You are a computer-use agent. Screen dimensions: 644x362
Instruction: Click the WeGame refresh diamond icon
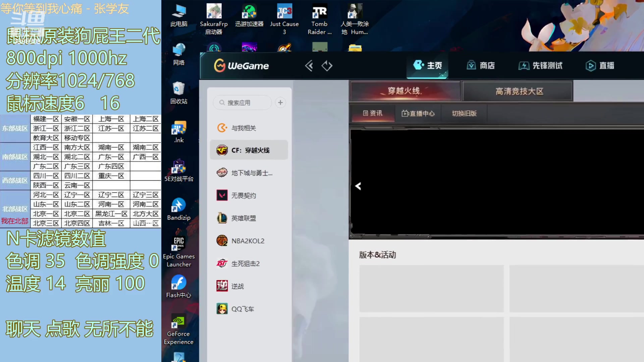(327, 66)
